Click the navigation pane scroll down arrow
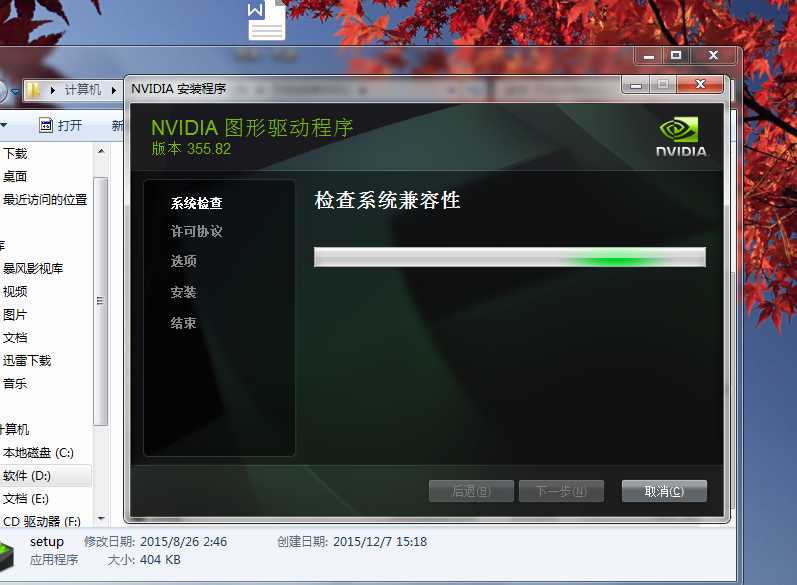797x585 pixels. (101, 519)
